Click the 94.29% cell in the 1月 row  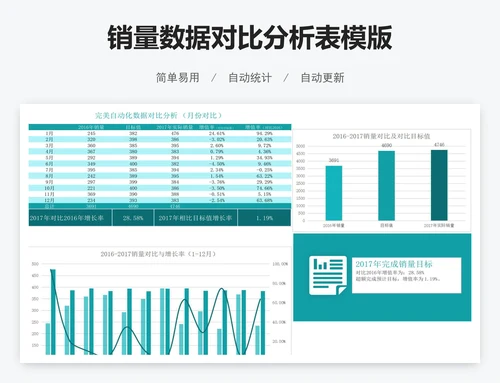[264, 133]
